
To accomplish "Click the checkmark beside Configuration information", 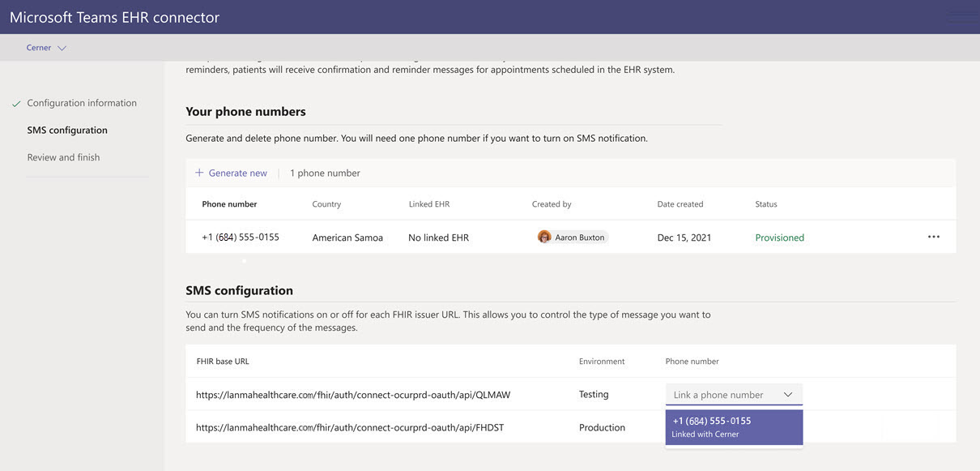I will point(16,104).
